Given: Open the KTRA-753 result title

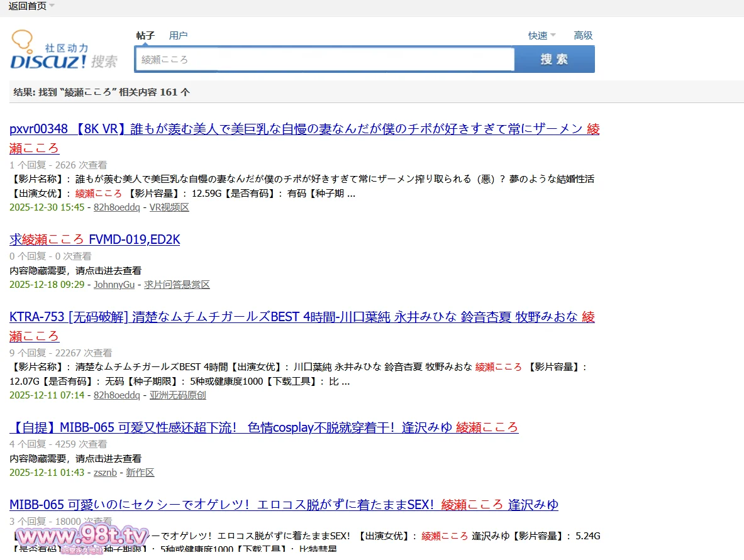Looking at the screenshot, I should (296, 317).
